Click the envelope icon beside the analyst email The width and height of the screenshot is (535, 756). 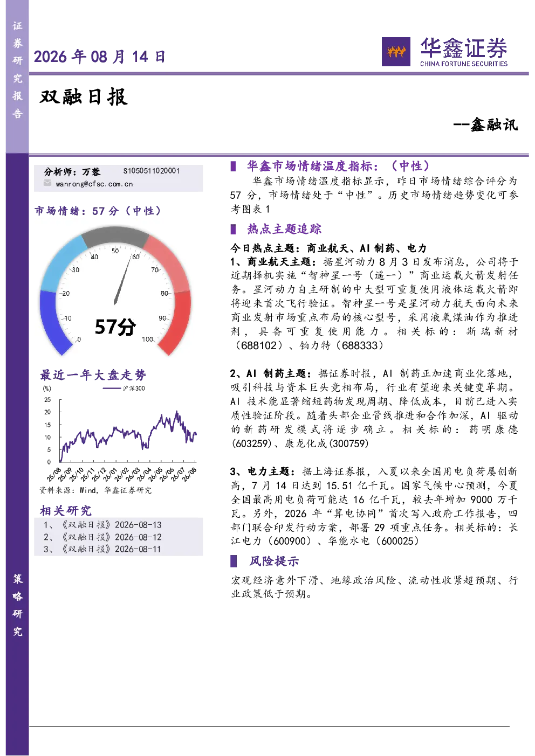pyautogui.click(x=47, y=183)
